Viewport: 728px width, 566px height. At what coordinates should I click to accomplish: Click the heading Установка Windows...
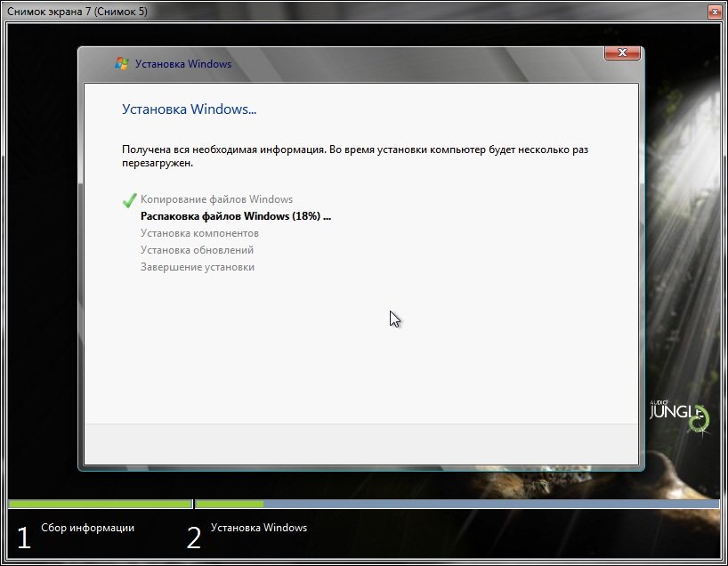189,109
